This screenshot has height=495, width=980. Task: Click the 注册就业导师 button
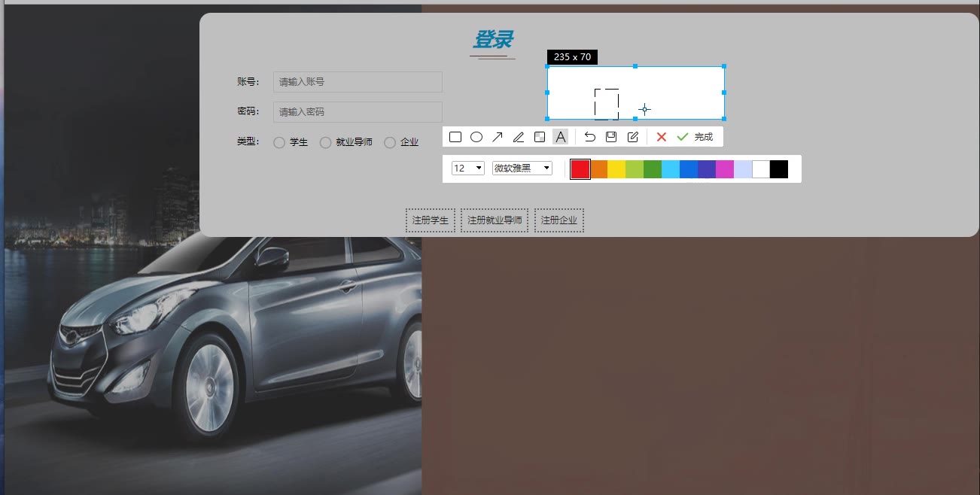point(495,220)
